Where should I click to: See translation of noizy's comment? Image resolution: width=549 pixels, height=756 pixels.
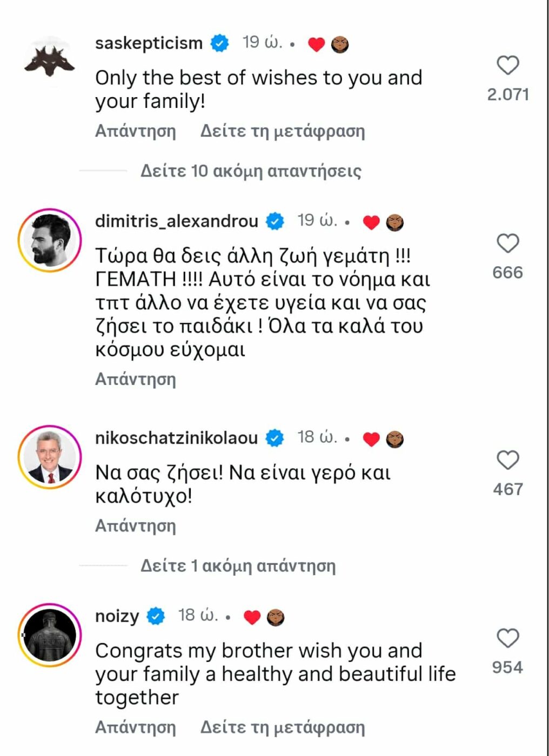pyautogui.click(x=283, y=727)
